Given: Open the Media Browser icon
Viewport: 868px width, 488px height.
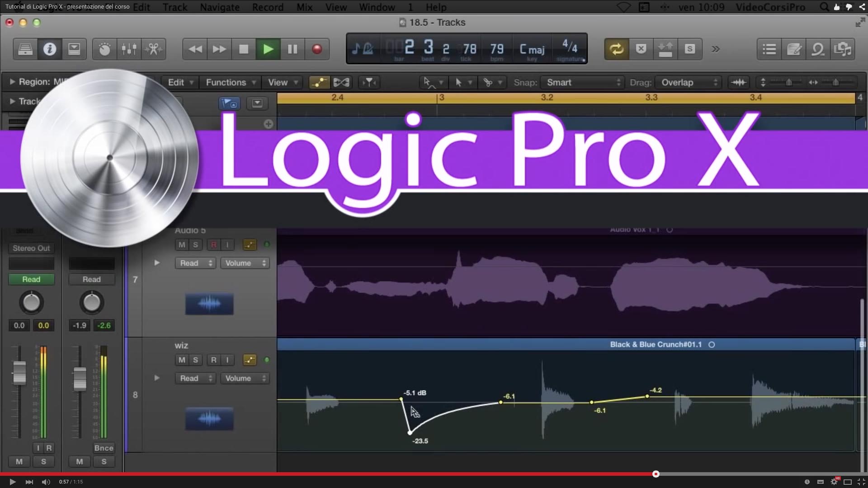Looking at the screenshot, I should point(843,49).
